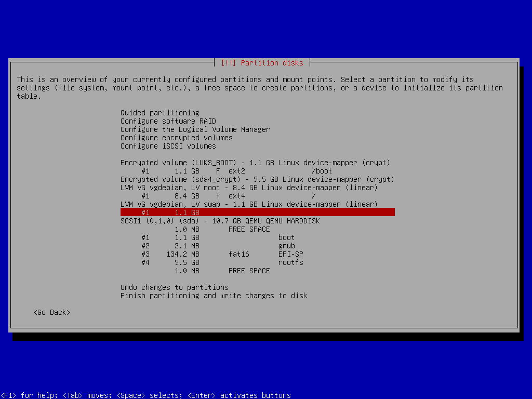Activate the Go Back button
The width and height of the screenshot is (532, 399).
point(51,312)
